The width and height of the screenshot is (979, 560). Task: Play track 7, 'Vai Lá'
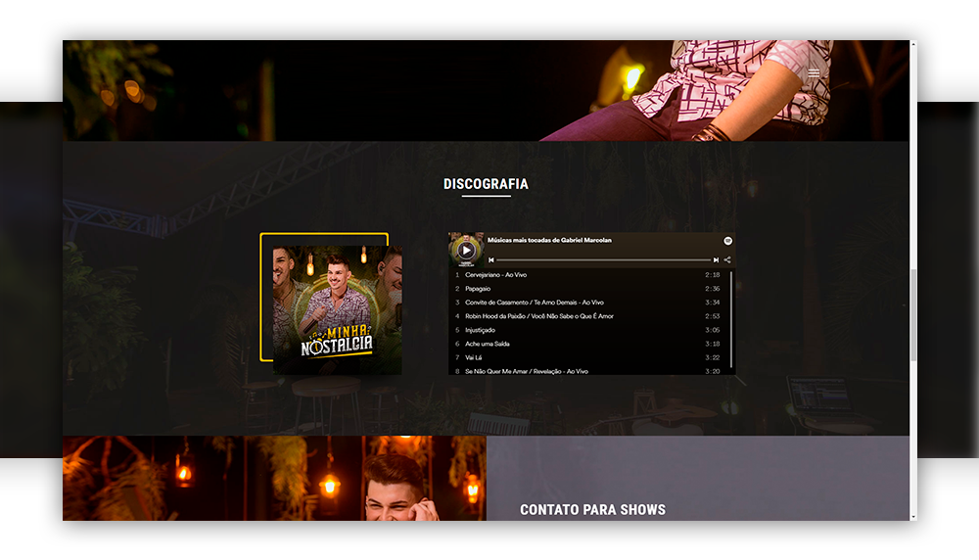click(x=473, y=357)
